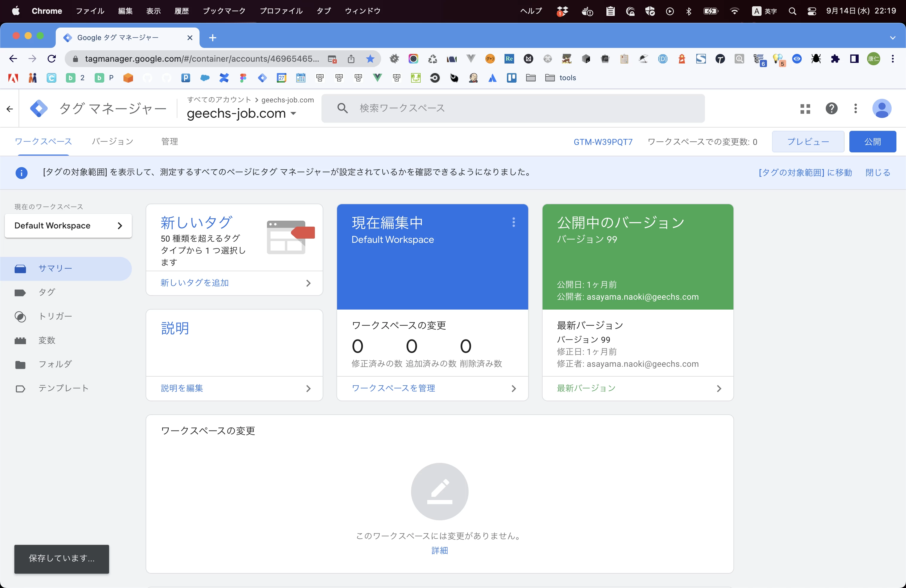Click the Chrome address bar URL

point(202,59)
